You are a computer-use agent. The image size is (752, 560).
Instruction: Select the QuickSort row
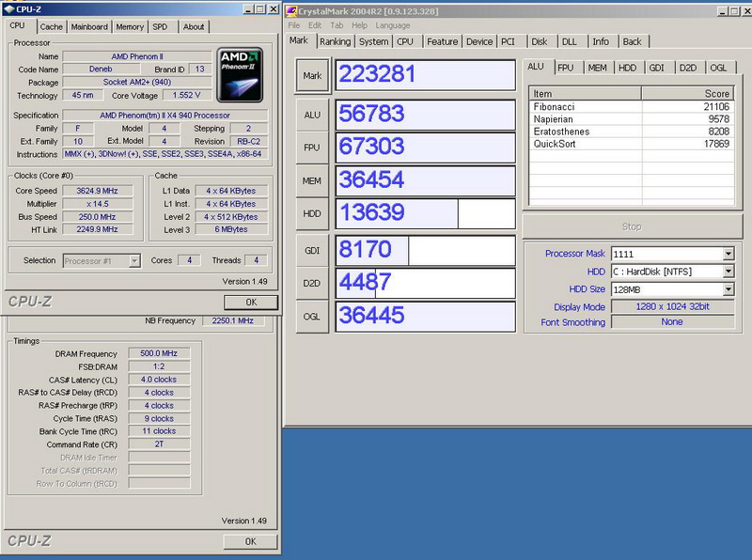pyautogui.click(x=631, y=144)
